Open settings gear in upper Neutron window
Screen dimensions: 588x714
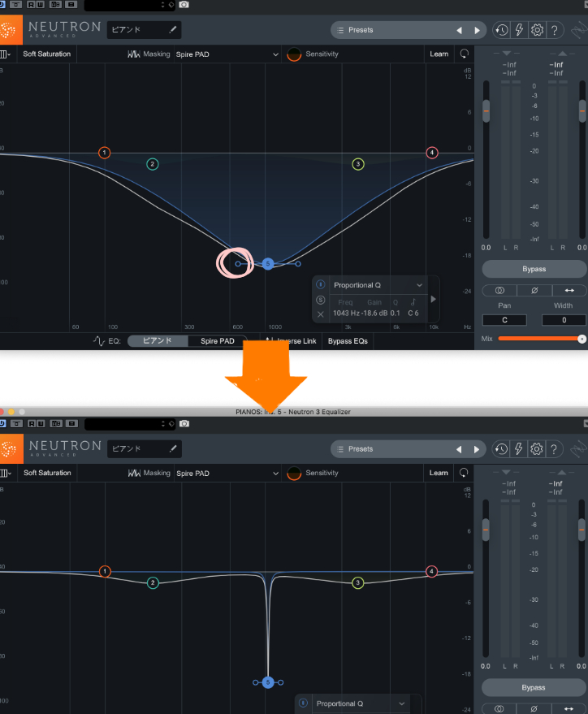[537, 30]
